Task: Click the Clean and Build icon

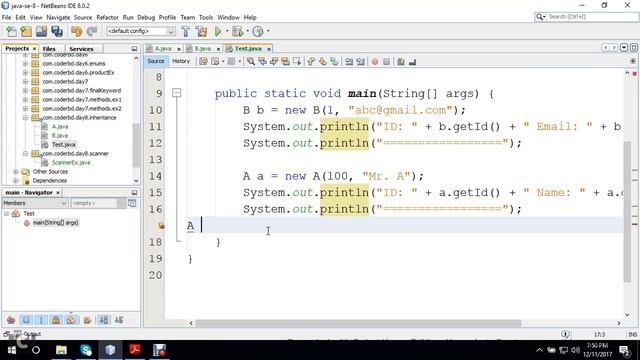Action: tap(201, 31)
